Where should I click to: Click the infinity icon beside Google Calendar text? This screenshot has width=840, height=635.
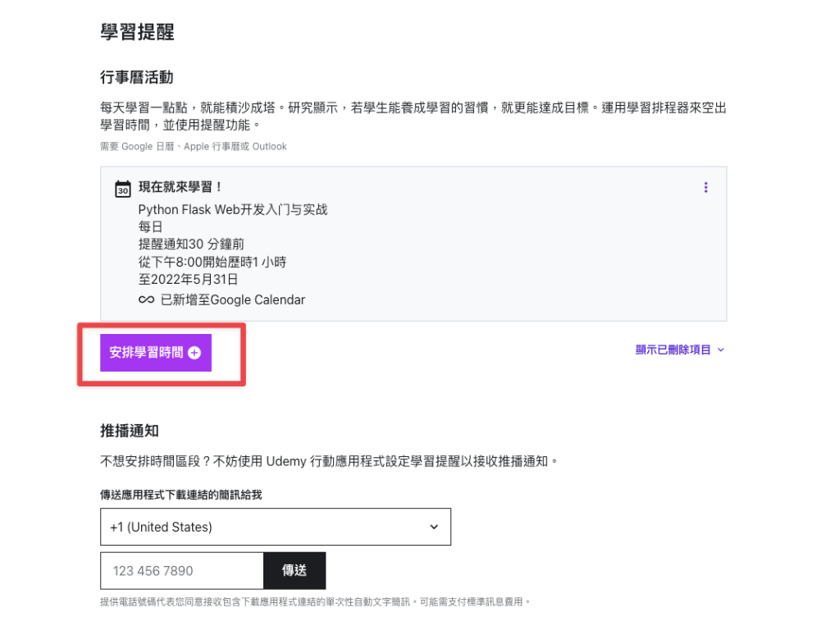(146, 300)
